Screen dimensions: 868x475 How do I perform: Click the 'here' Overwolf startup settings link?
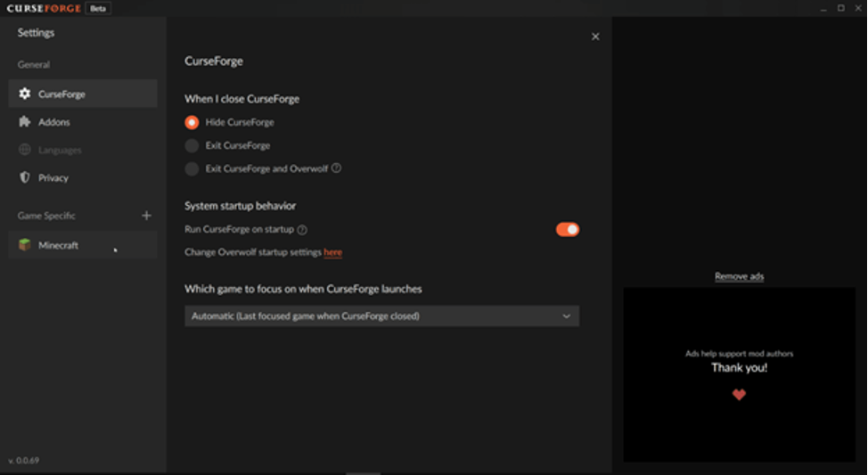(332, 252)
